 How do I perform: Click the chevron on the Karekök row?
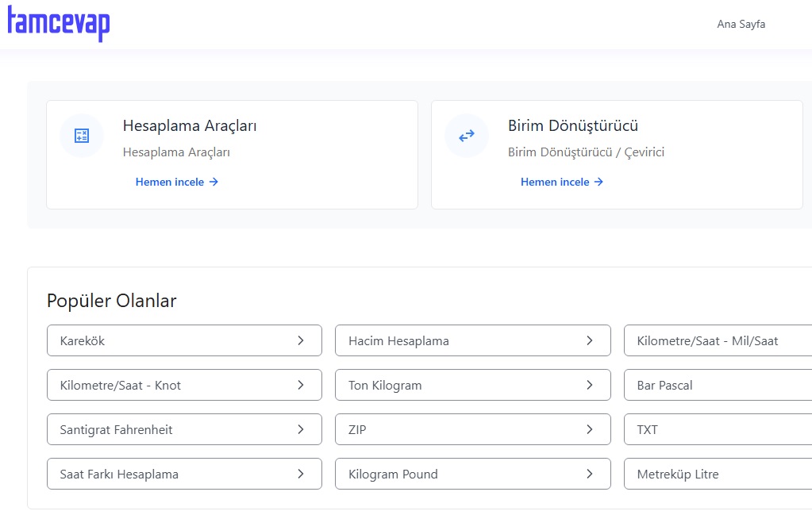click(x=301, y=340)
